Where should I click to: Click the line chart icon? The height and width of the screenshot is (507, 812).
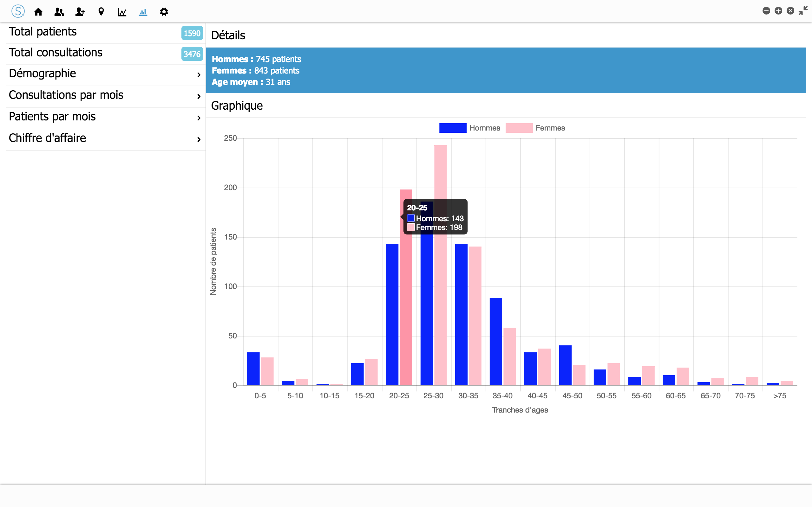pos(122,12)
